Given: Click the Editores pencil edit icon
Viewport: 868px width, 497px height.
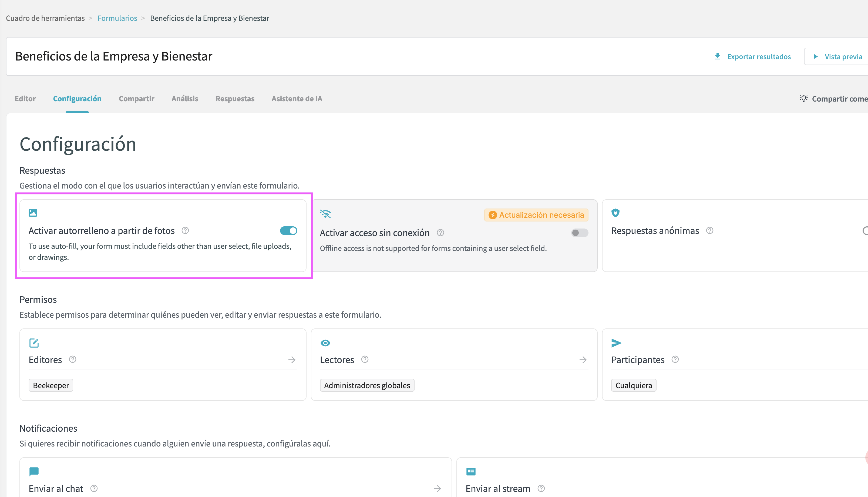Looking at the screenshot, I should (x=34, y=343).
